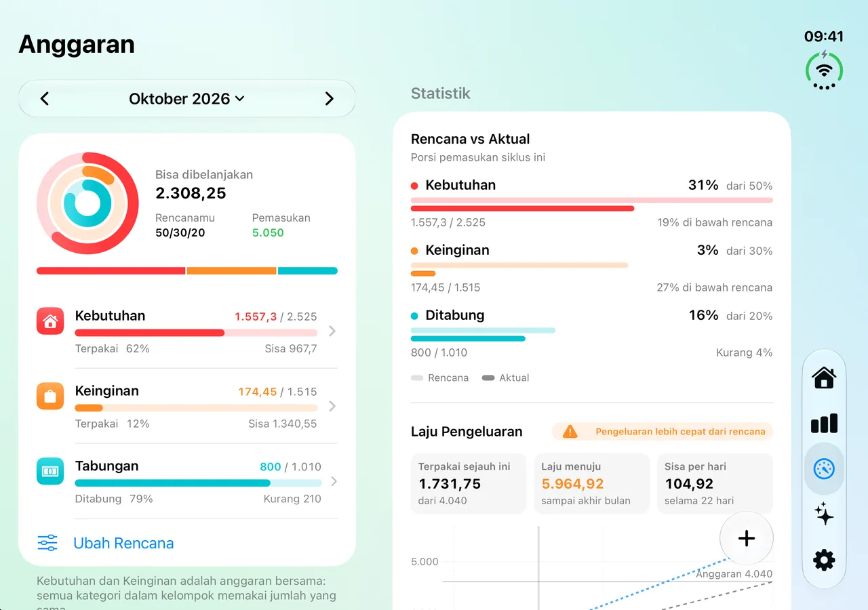This screenshot has height=610, width=868.
Task: Tap the Wi-Fi status icon
Action: 824,70
